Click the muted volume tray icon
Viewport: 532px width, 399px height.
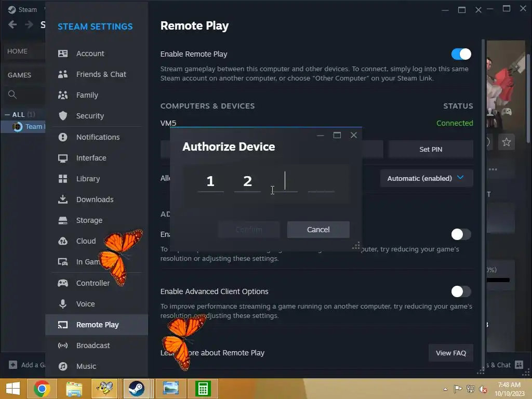tap(483, 389)
